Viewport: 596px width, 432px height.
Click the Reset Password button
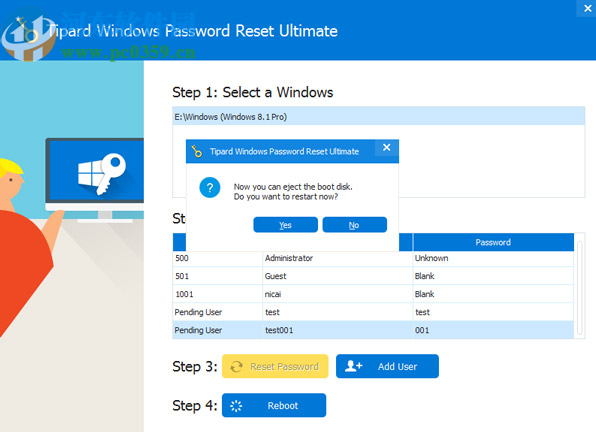point(275,366)
